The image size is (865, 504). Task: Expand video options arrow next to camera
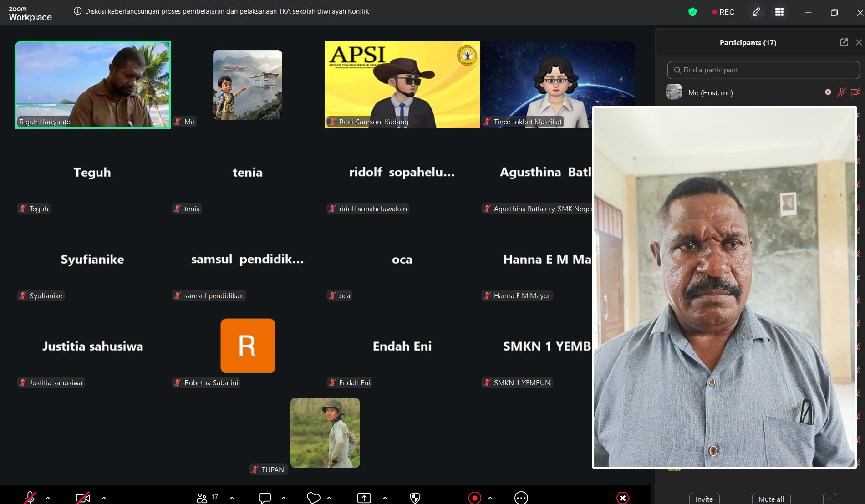(104, 498)
